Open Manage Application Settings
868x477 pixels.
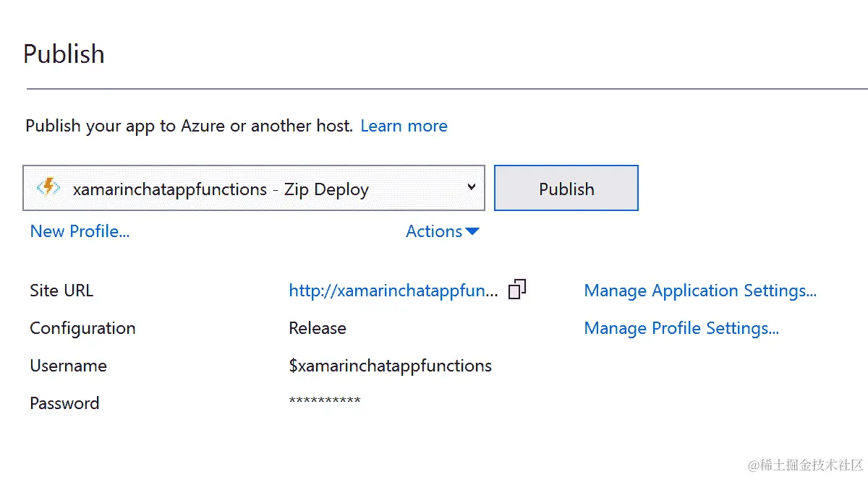[700, 291]
